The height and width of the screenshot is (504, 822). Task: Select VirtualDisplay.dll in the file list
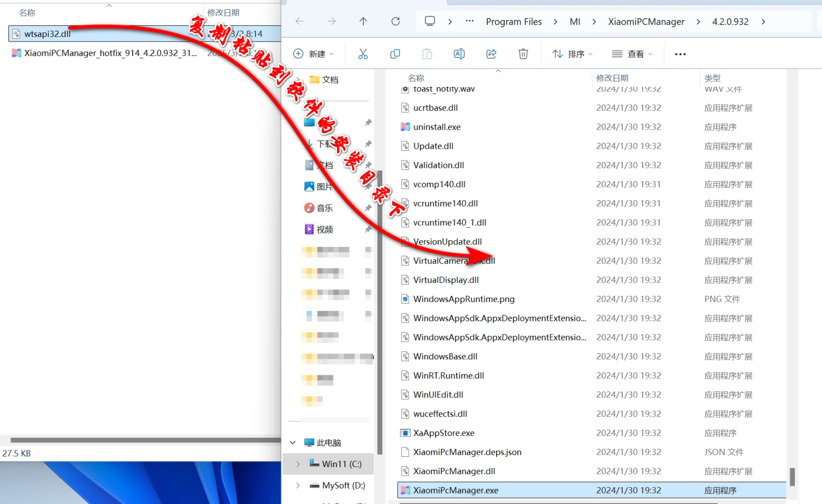(446, 280)
